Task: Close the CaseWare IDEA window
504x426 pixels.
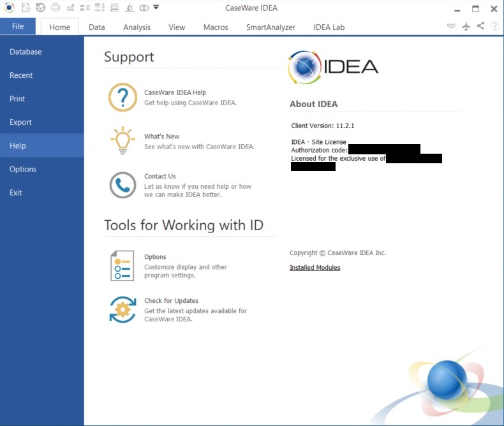Action: pos(494,9)
